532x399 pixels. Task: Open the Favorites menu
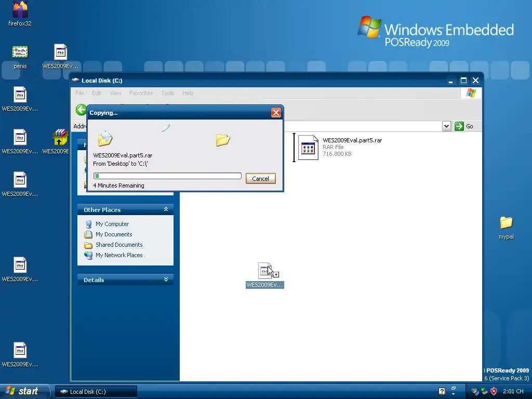[141, 93]
